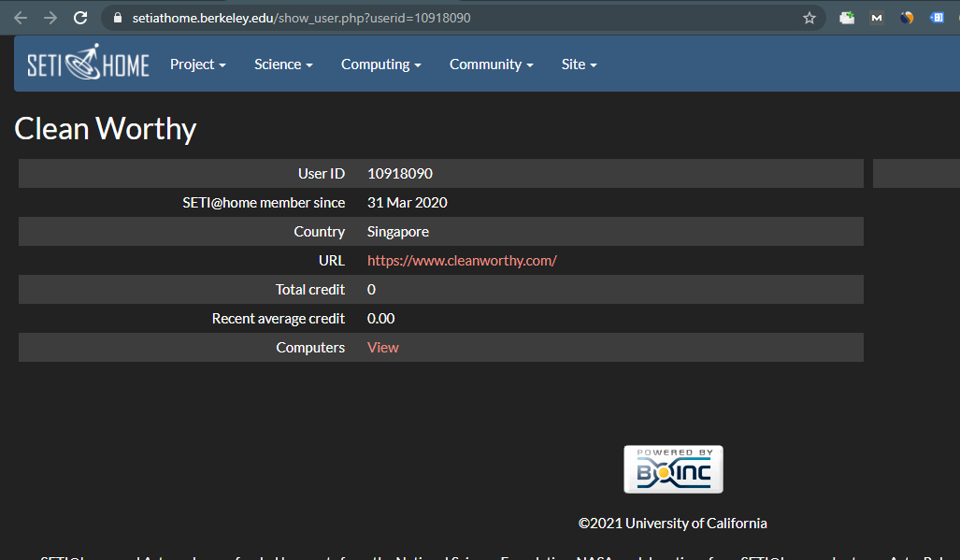The width and height of the screenshot is (960, 560).
Task: Open the printer extension with green plus
Action: (847, 18)
